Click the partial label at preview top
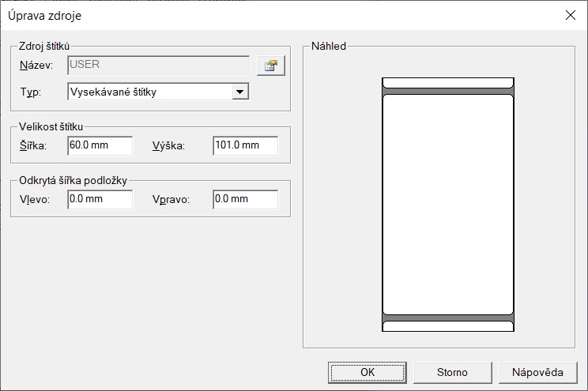The image size is (588, 391). pyautogui.click(x=448, y=82)
